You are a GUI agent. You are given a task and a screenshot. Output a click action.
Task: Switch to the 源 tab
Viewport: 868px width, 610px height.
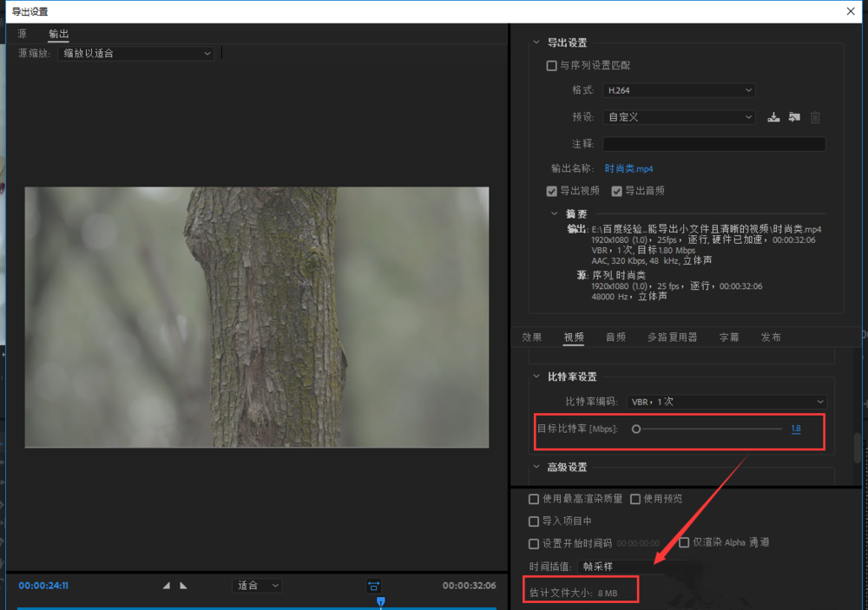tap(22, 33)
